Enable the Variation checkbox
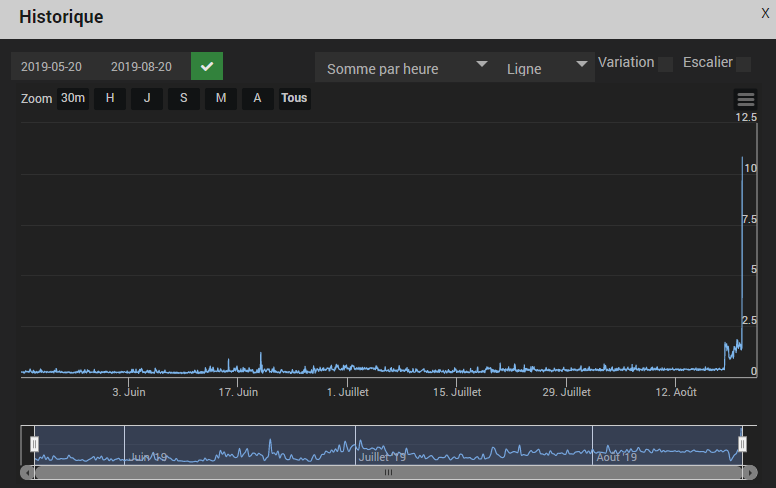Image resolution: width=776 pixels, height=488 pixels. [666, 64]
